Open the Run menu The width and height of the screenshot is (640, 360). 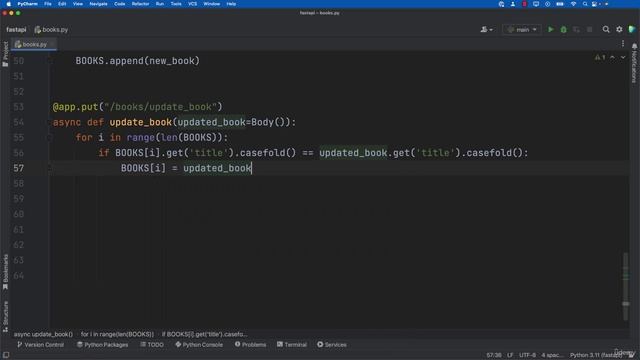tap(160, 4)
